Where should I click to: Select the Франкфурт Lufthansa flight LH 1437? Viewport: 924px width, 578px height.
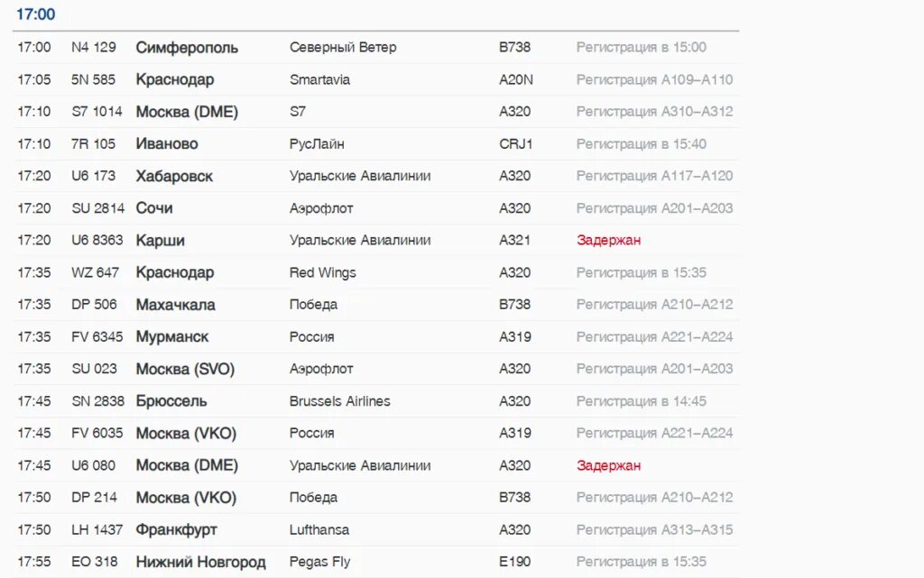click(375, 529)
